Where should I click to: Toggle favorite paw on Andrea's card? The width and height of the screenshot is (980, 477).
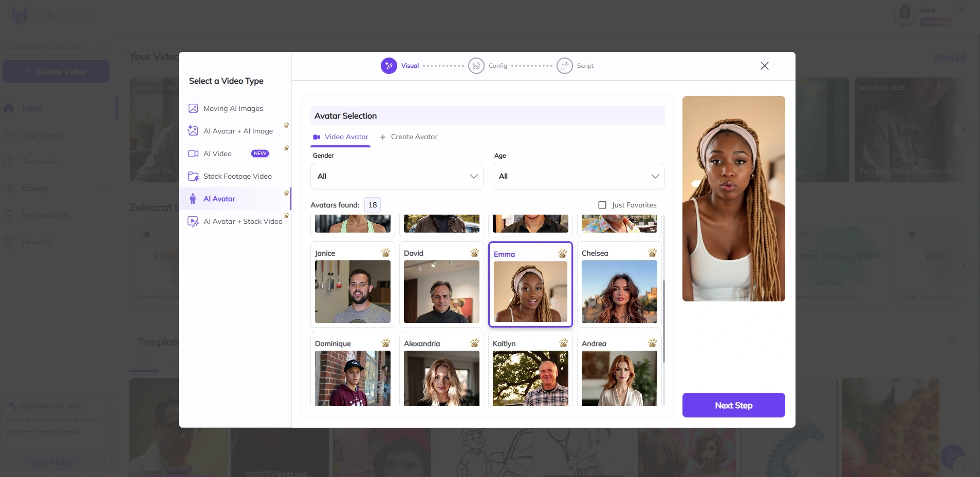point(652,343)
